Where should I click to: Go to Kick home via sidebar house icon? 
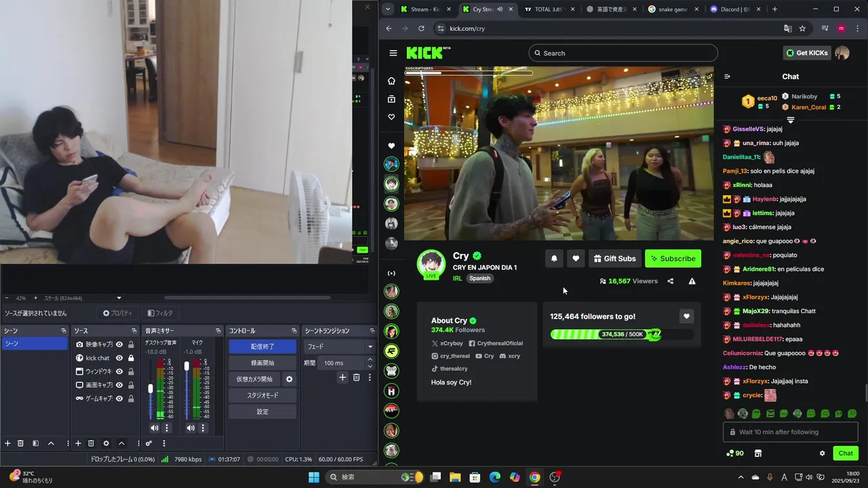[391, 81]
